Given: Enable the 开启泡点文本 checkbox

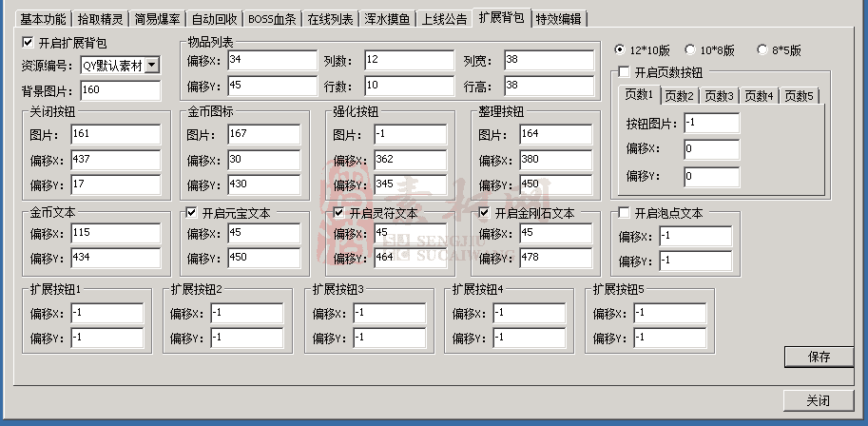Looking at the screenshot, I should tap(624, 213).
